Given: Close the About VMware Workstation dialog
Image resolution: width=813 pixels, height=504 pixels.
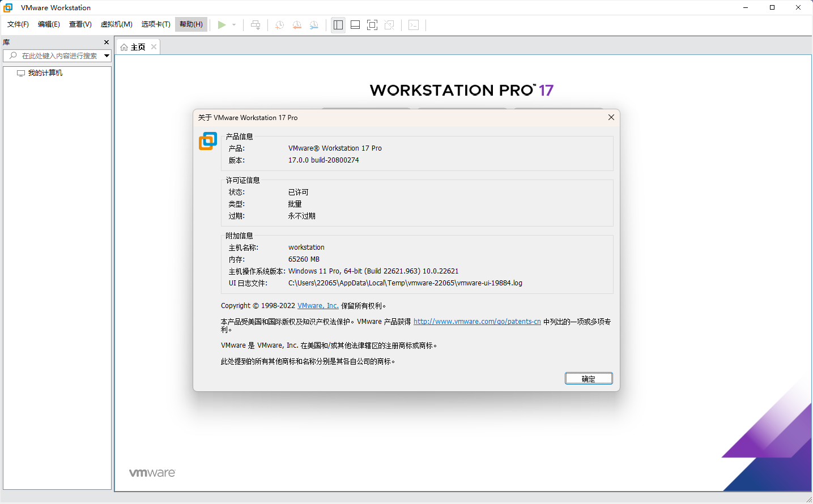Looking at the screenshot, I should [611, 117].
